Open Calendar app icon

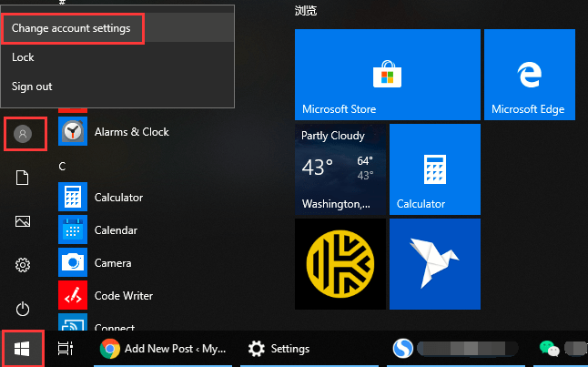73,229
